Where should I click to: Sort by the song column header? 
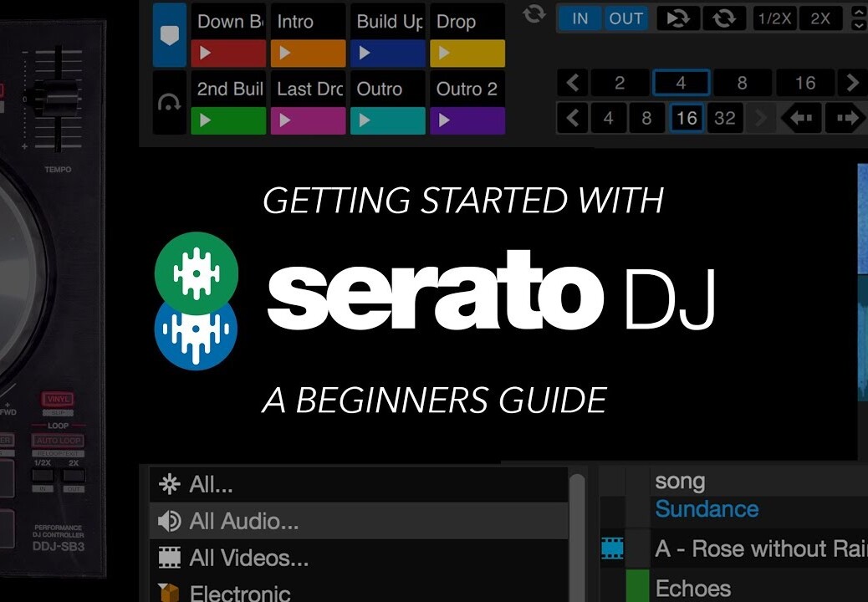pyautogui.click(x=680, y=481)
